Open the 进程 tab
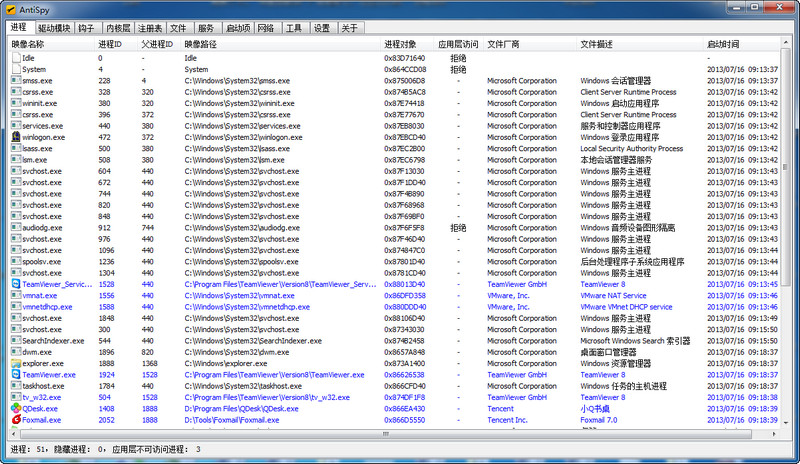The height and width of the screenshot is (464, 800). click(x=19, y=27)
